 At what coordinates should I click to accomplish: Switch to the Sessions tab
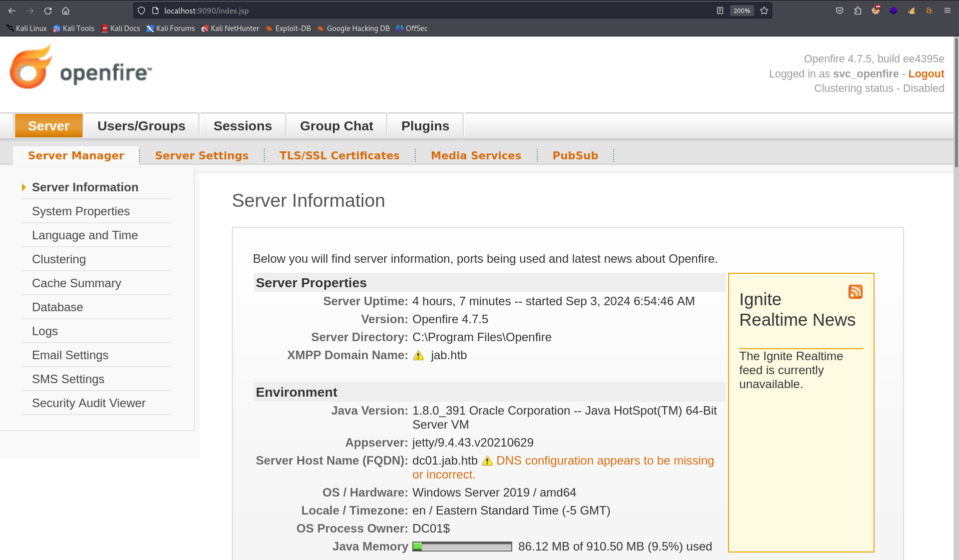click(243, 126)
